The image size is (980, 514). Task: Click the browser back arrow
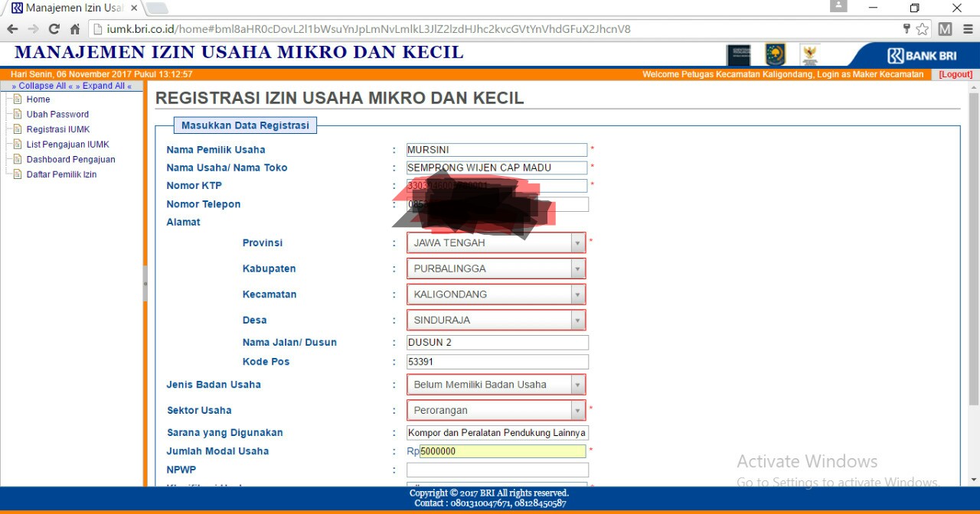[x=13, y=29]
